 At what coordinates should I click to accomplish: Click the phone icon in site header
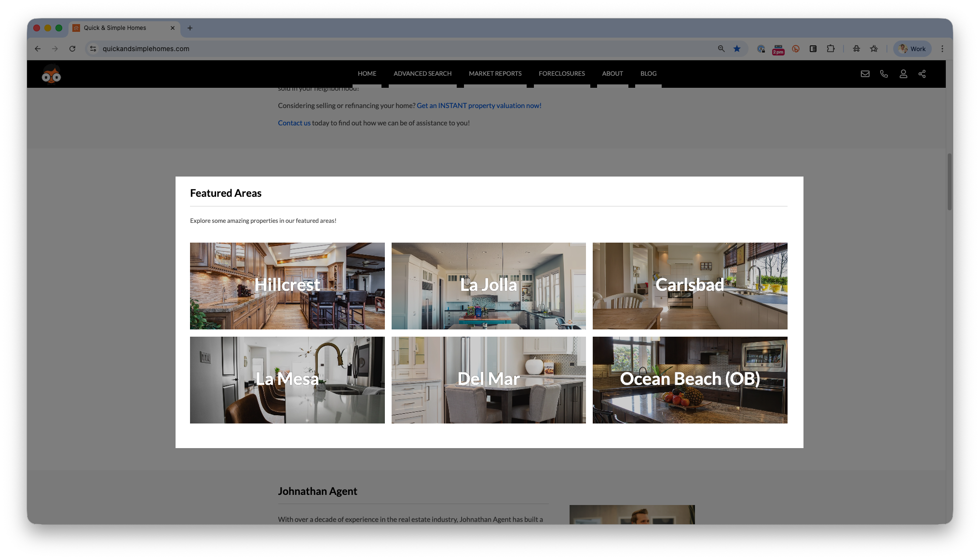click(884, 74)
